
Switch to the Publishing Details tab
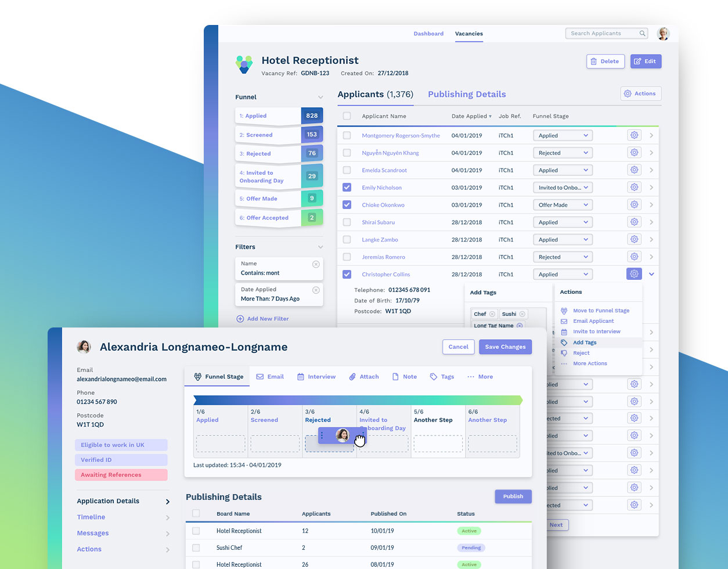coord(467,94)
